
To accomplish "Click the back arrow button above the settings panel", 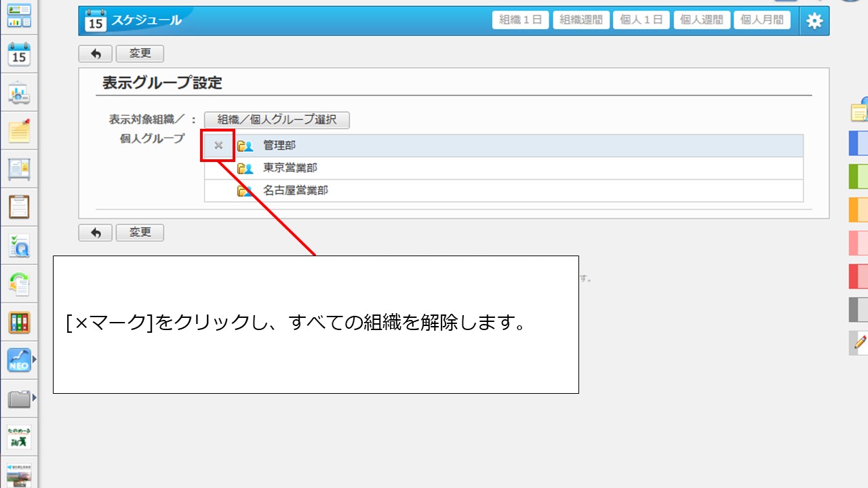I will click(x=96, y=54).
